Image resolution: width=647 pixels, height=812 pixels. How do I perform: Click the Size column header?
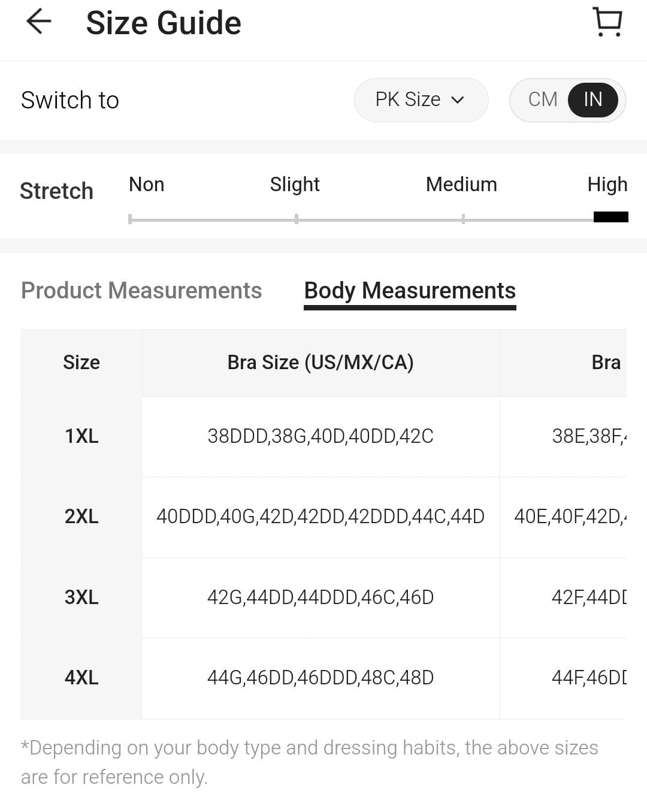[81, 363]
